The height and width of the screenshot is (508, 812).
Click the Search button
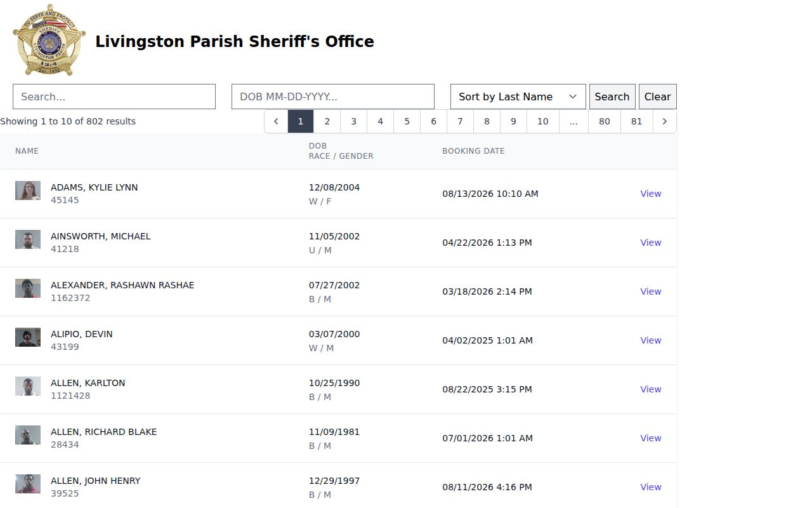coord(612,97)
